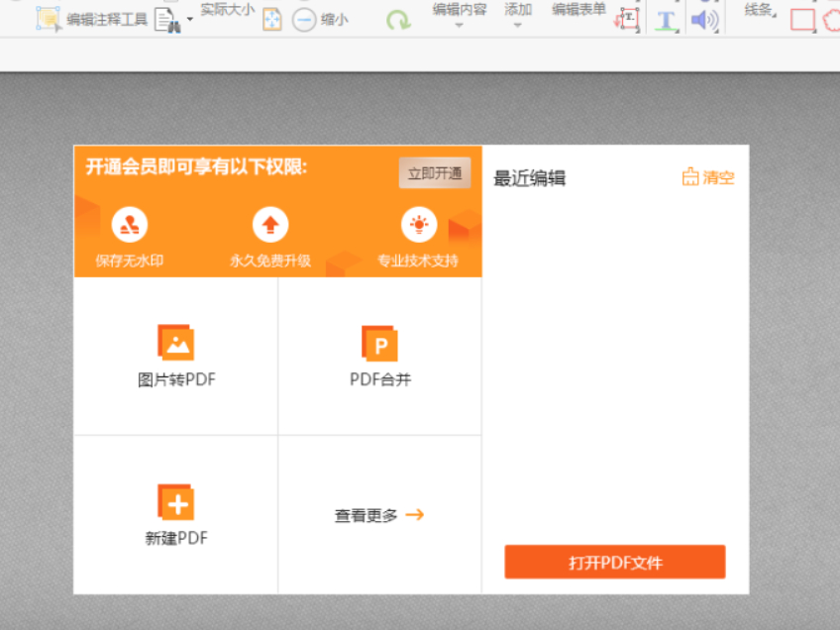Click 专业技术支持 text label
Viewport: 840px width, 630px height.
coord(418,261)
